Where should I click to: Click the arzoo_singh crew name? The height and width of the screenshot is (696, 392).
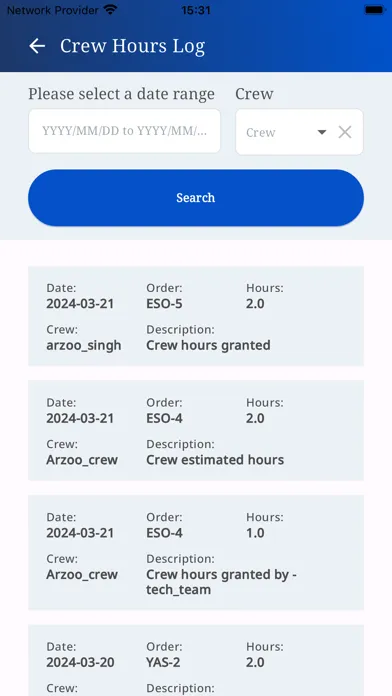point(84,345)
